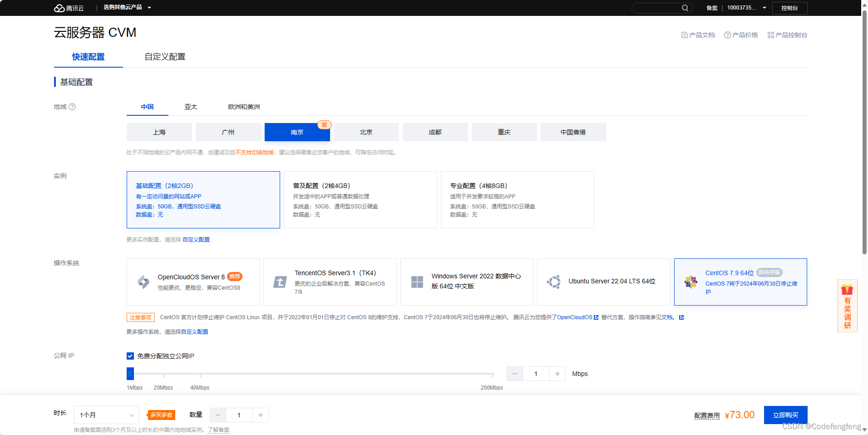Image resolution: width=868 pixels, height=435 pixels.
Task: Select 上海 region button
Action: coord(159,132)
